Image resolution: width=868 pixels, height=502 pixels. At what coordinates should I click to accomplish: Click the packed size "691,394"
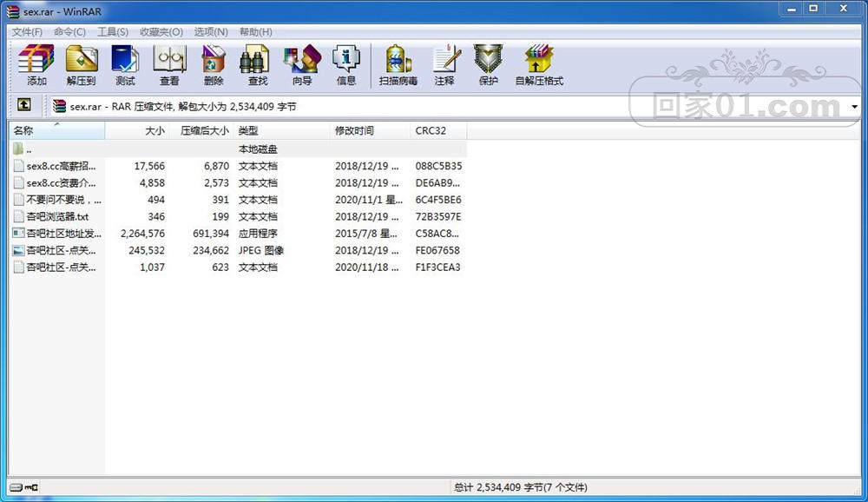211,234
